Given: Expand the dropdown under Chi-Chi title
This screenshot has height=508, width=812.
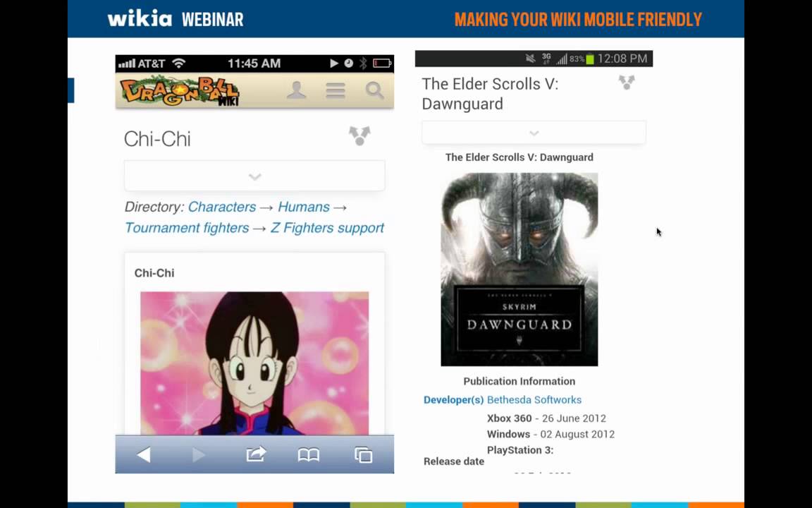Looking at the screenshot, I should click(254, 176).
